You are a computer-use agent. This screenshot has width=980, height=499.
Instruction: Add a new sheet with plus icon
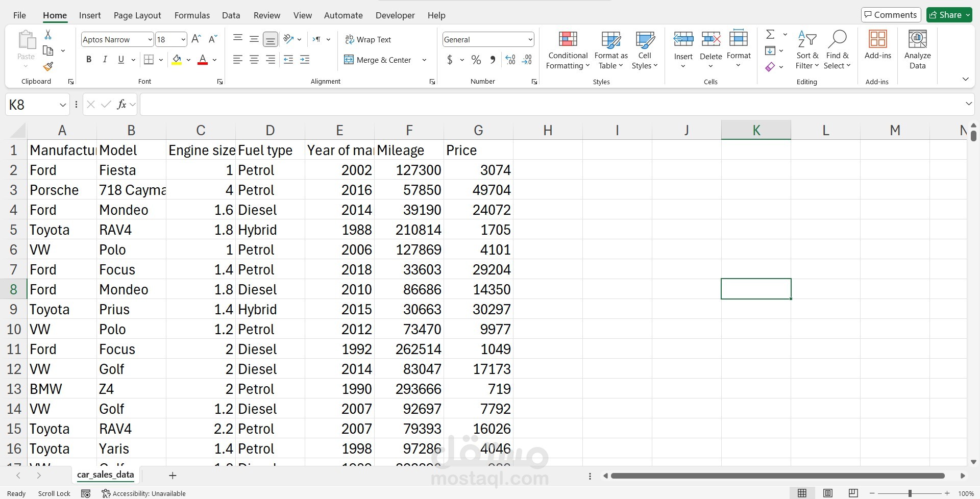pyautogui.click(x=173, y=476)
